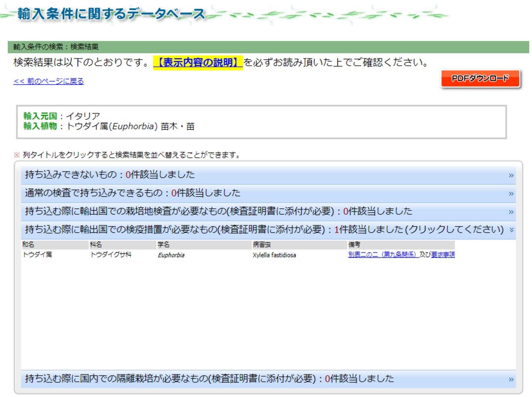Viewport: 532px width, 397px height.
Task: Click the 列タイトルをクリックすると note text
Action: 127,155
